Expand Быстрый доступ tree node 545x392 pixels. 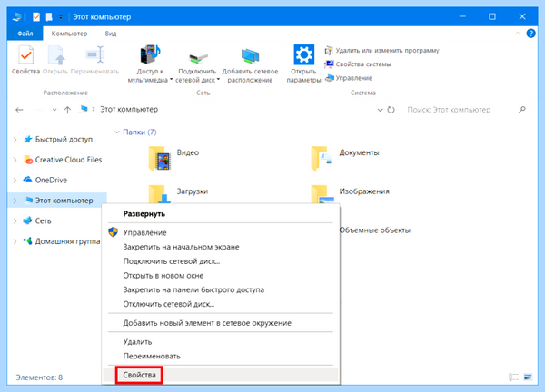pyautogui.click(x=15, y=140)
